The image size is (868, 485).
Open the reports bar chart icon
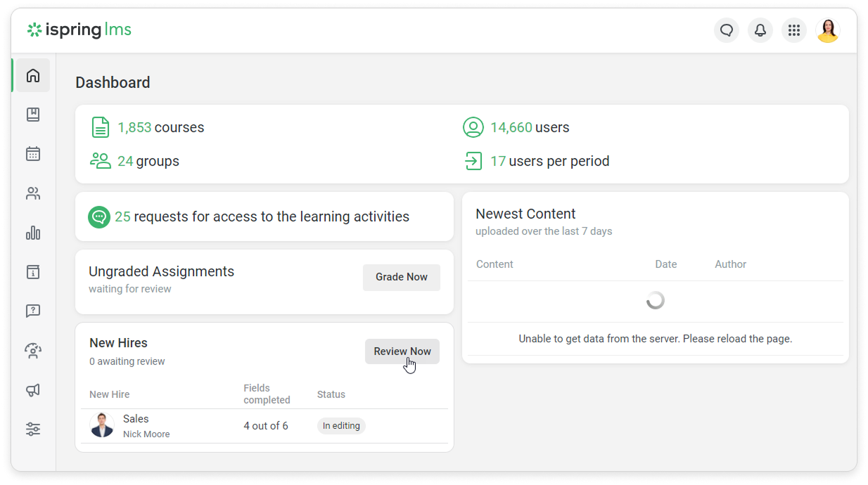click(x=33, y=233)
